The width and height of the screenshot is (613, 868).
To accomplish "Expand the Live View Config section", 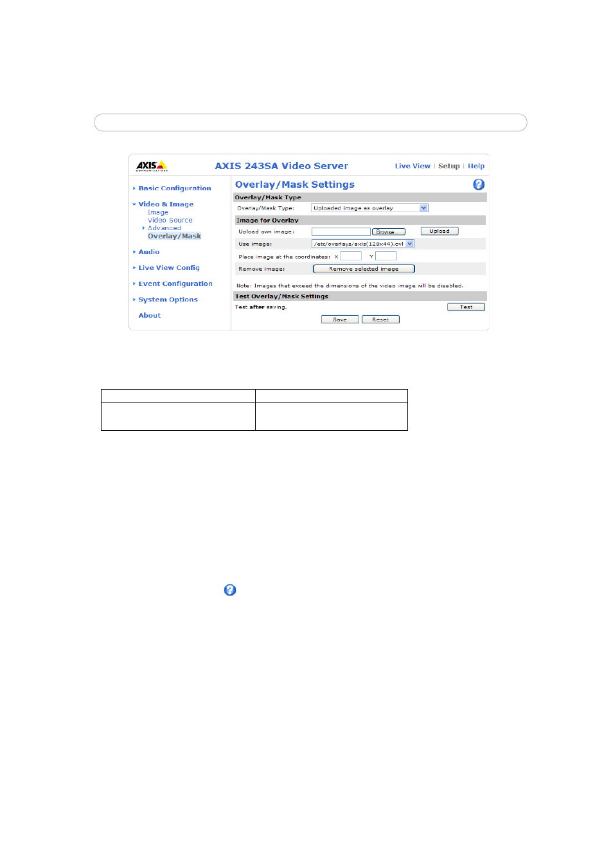I will click(169, 268).
